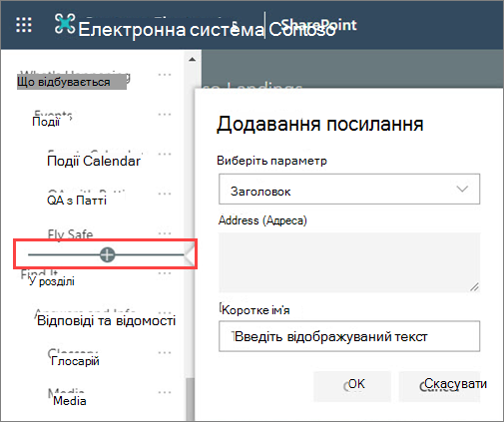
Task: Open ellipsis menu for QA з Патті
Action: pyautogui.click(x=165, y=194)
